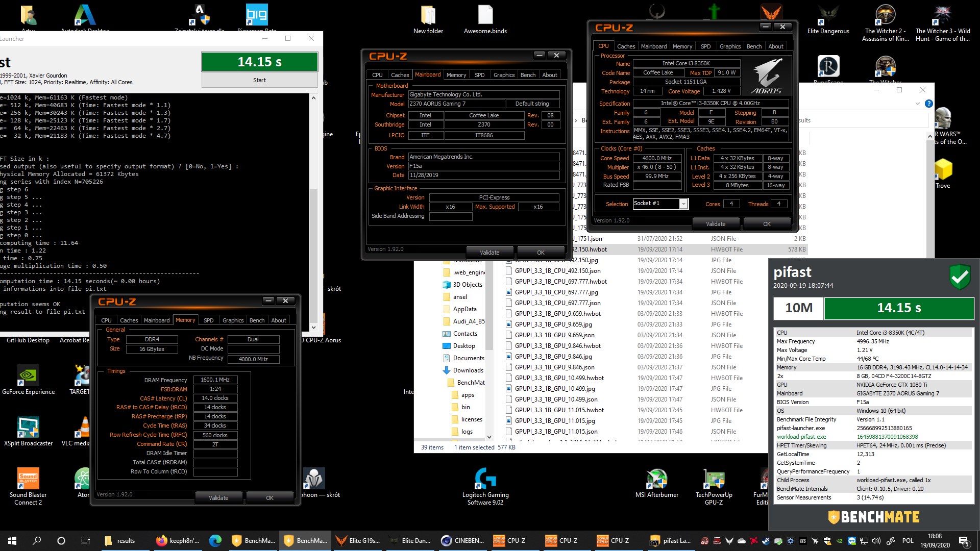Launch XSplit Broadcaster shortcut

click(28, 432)
